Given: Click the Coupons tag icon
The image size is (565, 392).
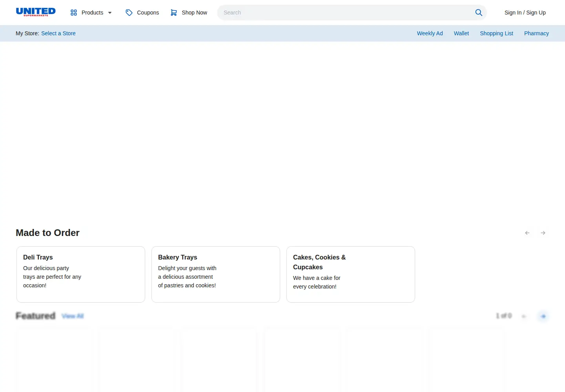Looking at the screenshot, I should [129, 13].
